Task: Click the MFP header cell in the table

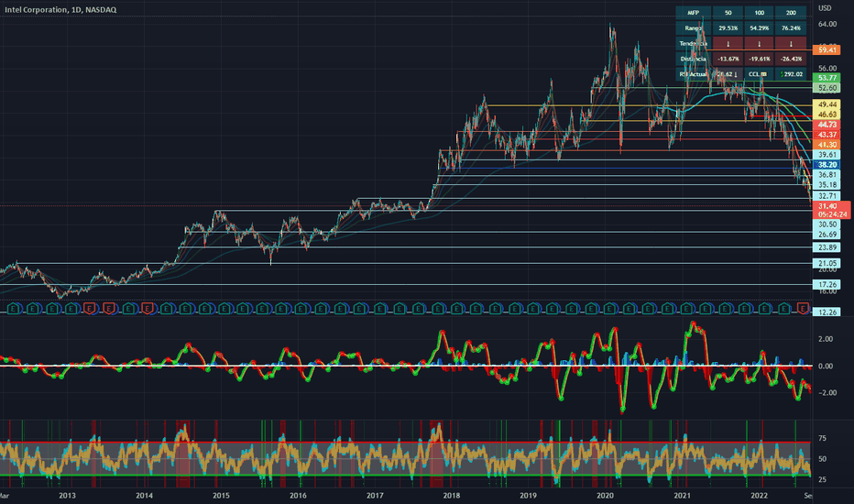Action: coord(694,13)
